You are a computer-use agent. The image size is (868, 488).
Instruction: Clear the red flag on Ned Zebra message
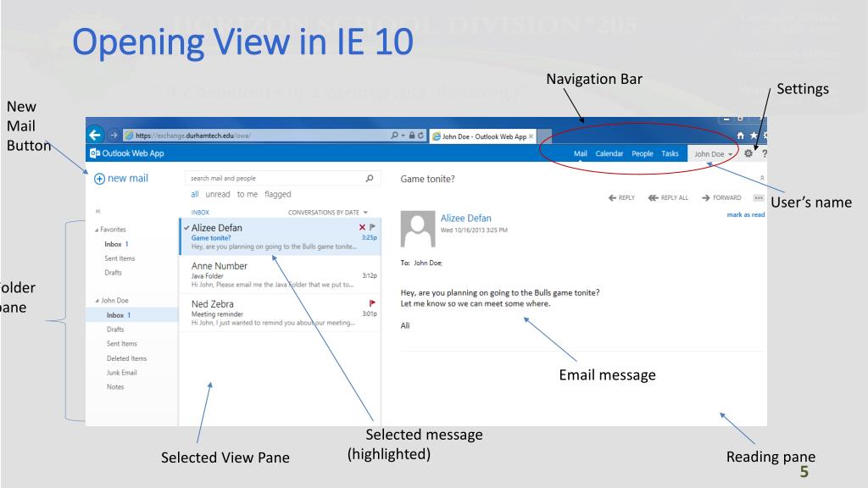click(x=372, y=303)
